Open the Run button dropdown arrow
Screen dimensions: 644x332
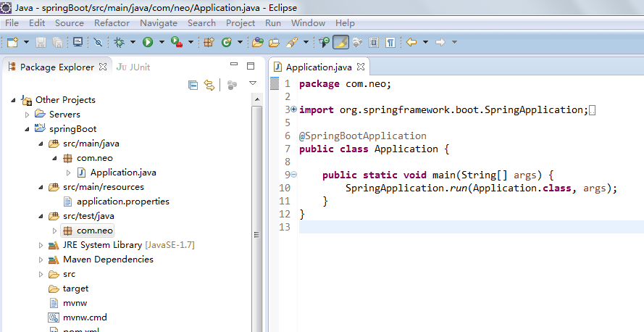click(x=162, y=43)
